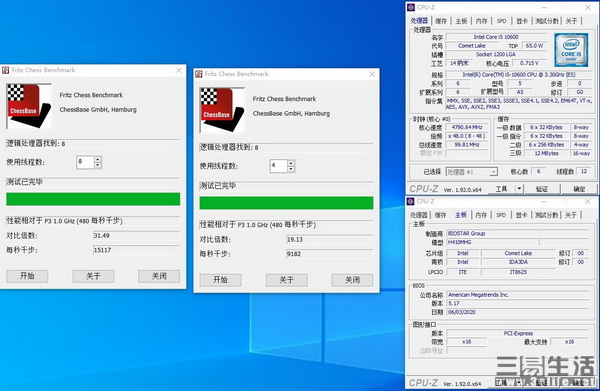Viewport: 600px width, 391px height.
Task: Click the 99.81 MHz bus speed value
Action: [466, 145]
